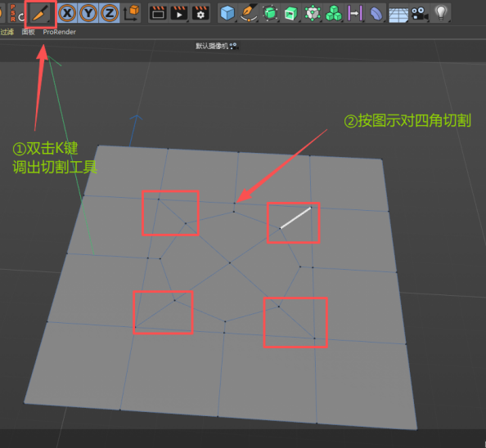Add a Camera object
486x448 pixels.
[x=420, y=13]
